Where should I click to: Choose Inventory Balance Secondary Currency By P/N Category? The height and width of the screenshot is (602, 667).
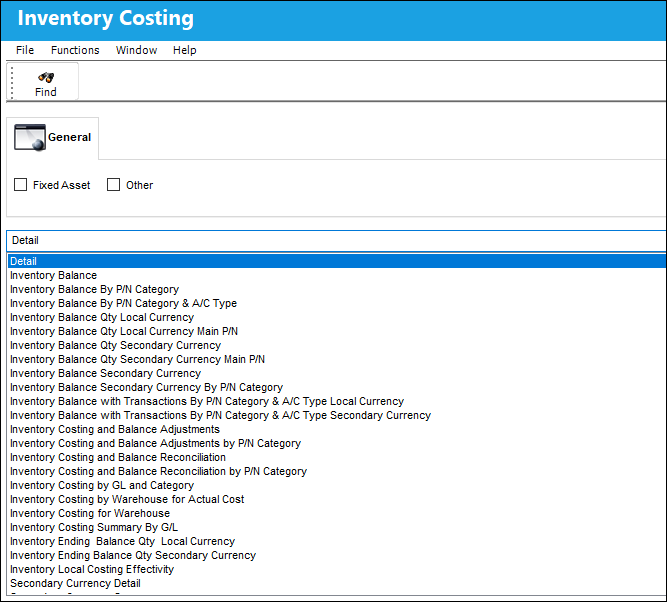(336, 388)
